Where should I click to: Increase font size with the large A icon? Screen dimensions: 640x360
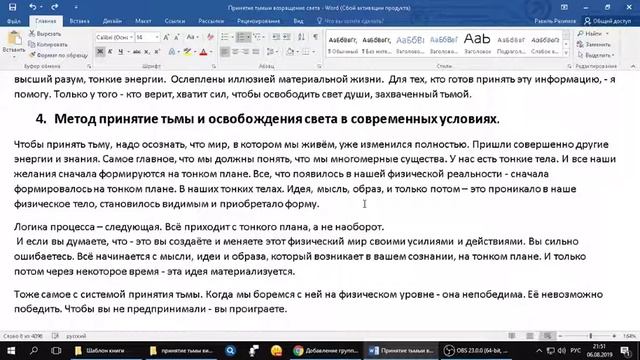click(166, 37)
